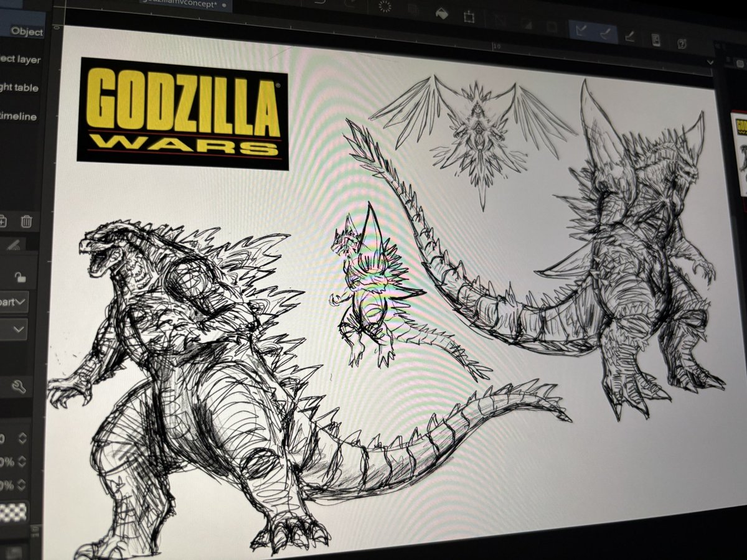Choose the Edit timeline sub tool
This screenshot has height=560, width=747.
click(18, 116)
